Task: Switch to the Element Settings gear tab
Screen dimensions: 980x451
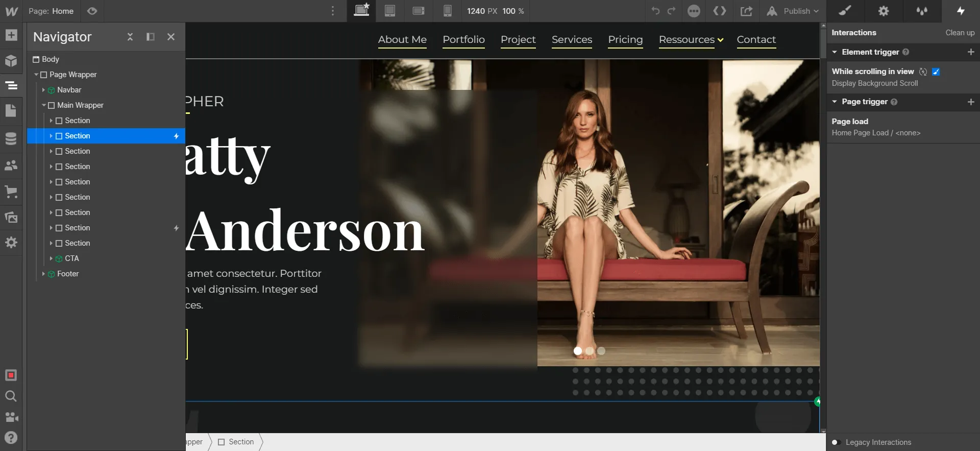Action: 884,11
